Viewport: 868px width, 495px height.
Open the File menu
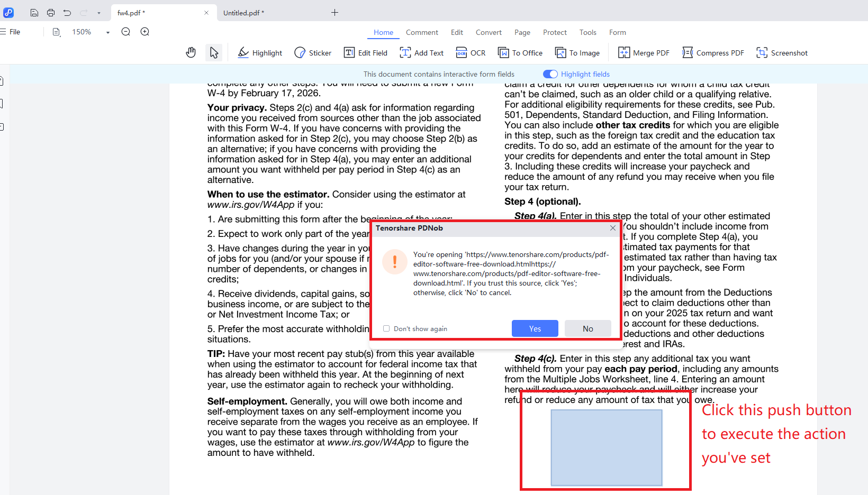pyautogui.click(x=11, y=32)
